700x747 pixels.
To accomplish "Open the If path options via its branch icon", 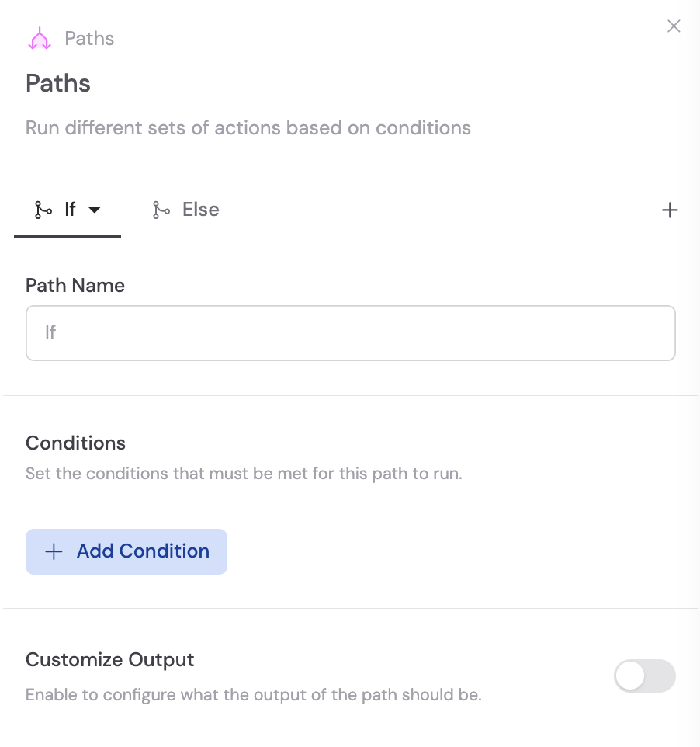I will (x=44, y=209).
